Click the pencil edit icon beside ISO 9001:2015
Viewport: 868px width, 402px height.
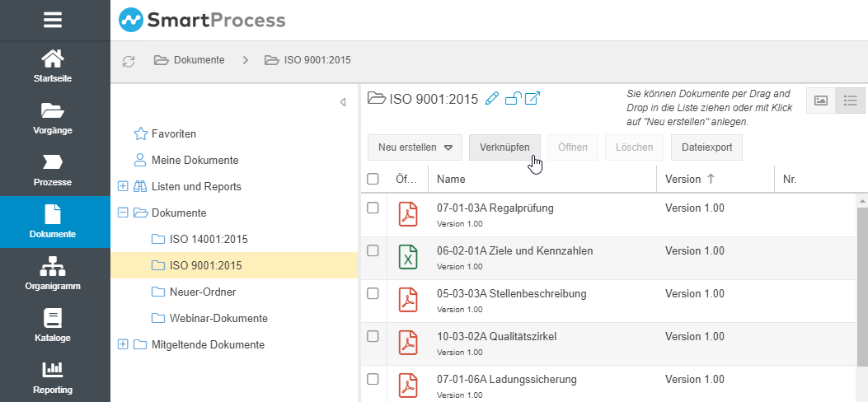coord(492,100)
